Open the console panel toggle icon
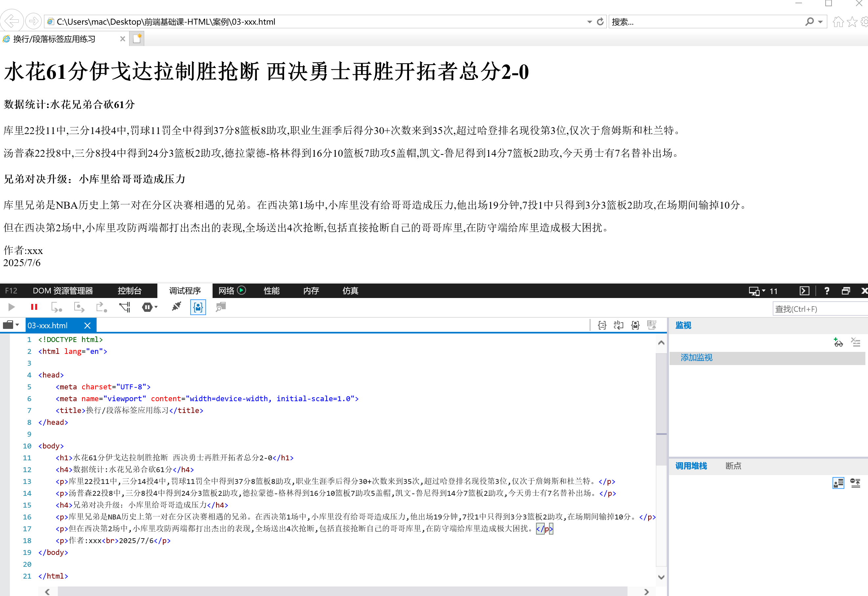 pyautogui.click(x=804, y=291)
